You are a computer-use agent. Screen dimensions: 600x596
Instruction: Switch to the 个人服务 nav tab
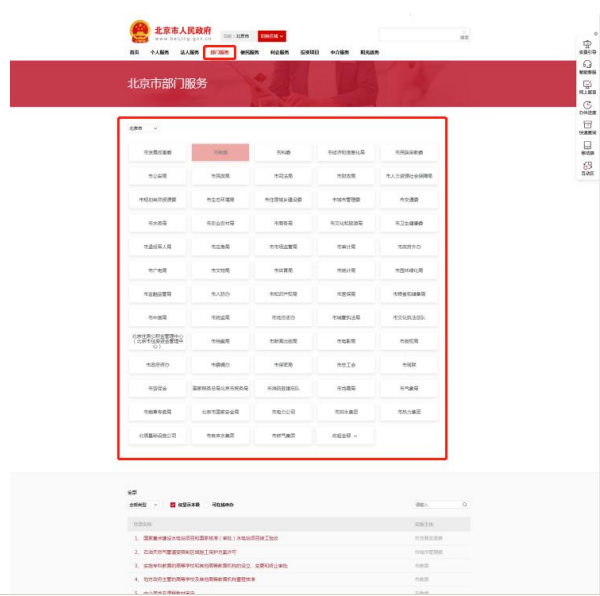159,52
